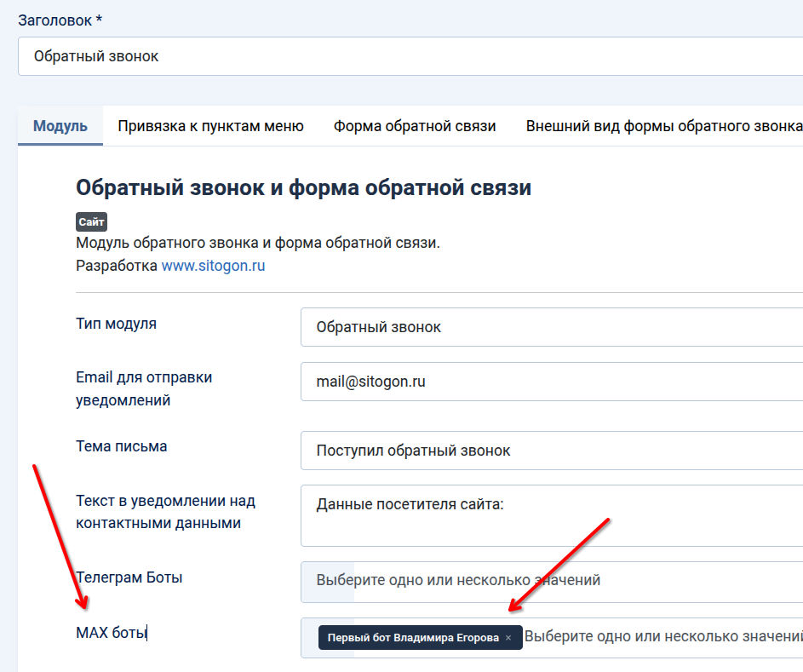Open the Телеграм Боты multi-select list
The image size is (803, 672).
pos(551,581)
